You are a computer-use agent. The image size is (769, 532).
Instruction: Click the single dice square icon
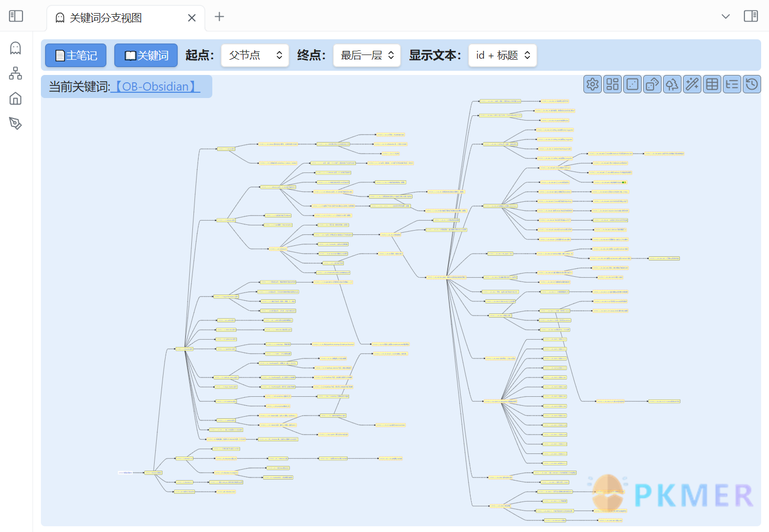point(632,84)
